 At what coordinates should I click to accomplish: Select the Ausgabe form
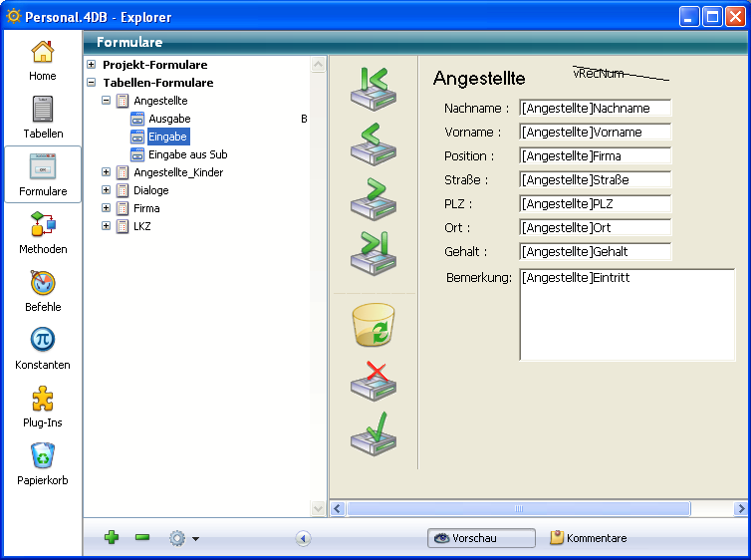click(x=168, y=119)
